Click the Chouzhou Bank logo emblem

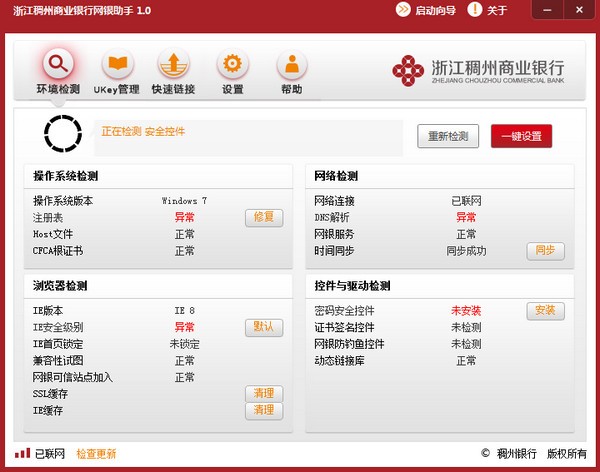point(408,70)
